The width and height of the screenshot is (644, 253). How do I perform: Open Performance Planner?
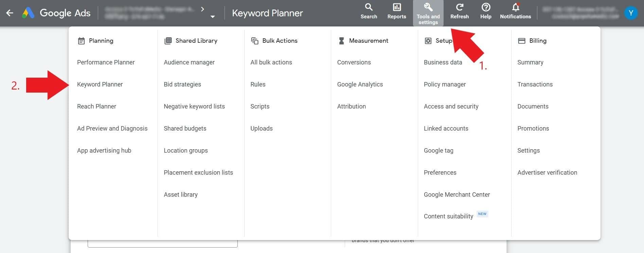[x=106, y=62]
